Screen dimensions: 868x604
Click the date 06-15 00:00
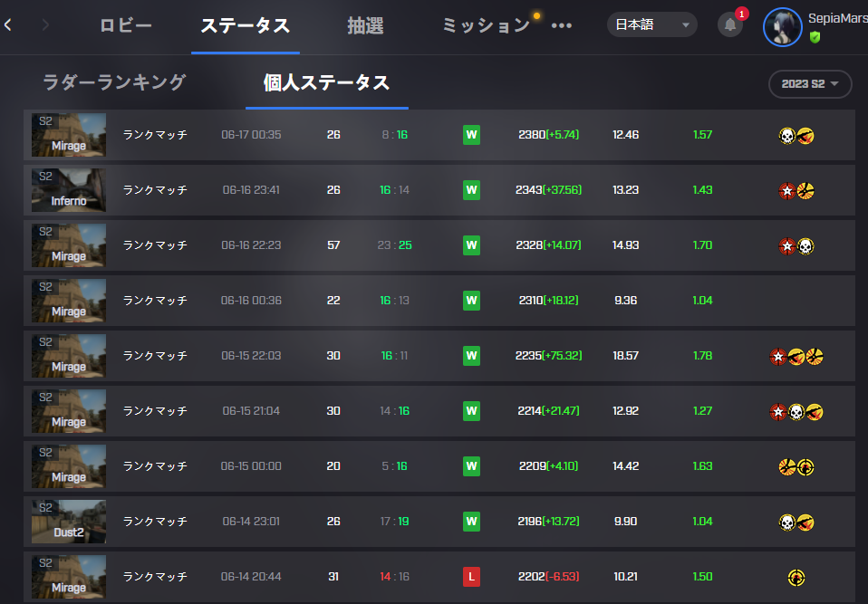click(251, 466)
